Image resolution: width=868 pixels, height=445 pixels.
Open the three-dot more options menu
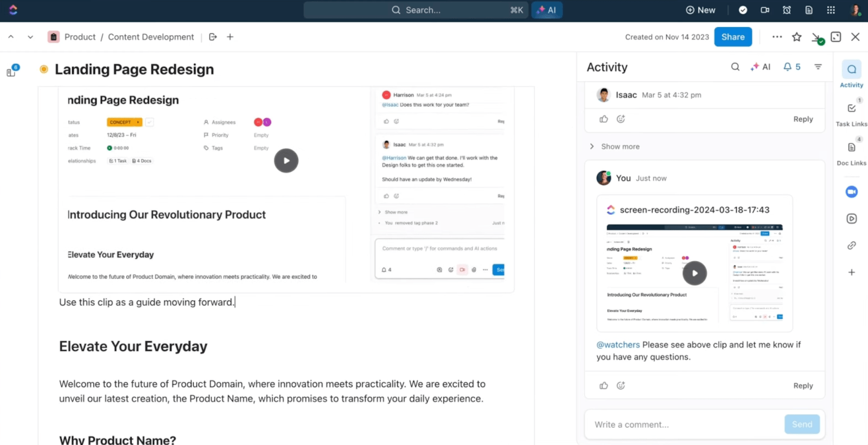pyautogui.click(x=777, y=37)
